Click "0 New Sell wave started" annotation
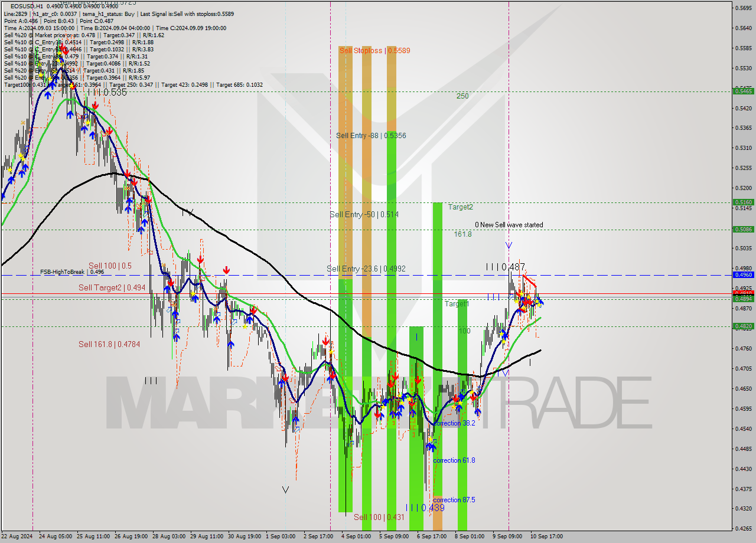Image resolution: width=756 pixels, height=543 pixels. click(x=509, y=225)
